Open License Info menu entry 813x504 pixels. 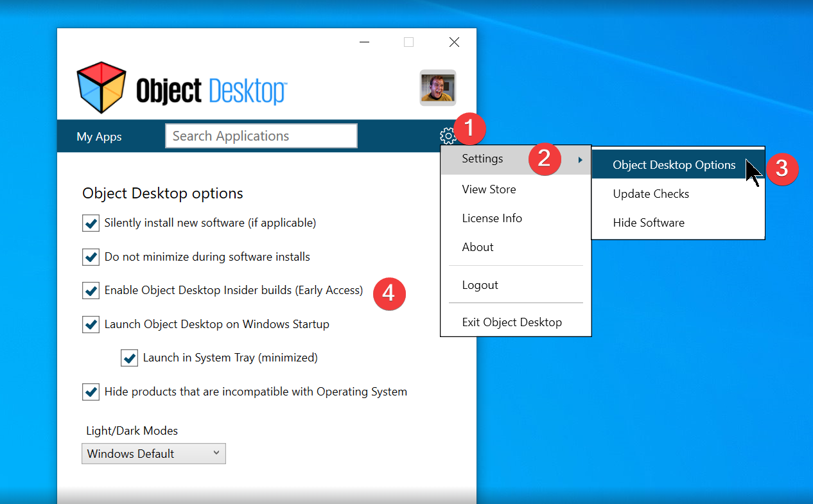click(516, 218)
